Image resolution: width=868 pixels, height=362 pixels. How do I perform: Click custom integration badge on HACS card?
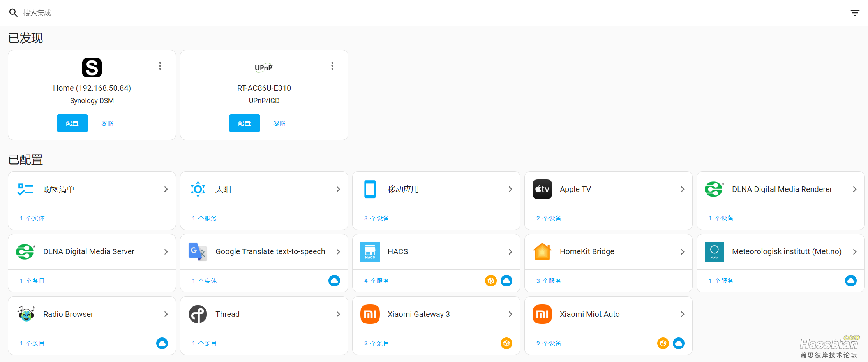pyautogui.click(x=491, y=281)
